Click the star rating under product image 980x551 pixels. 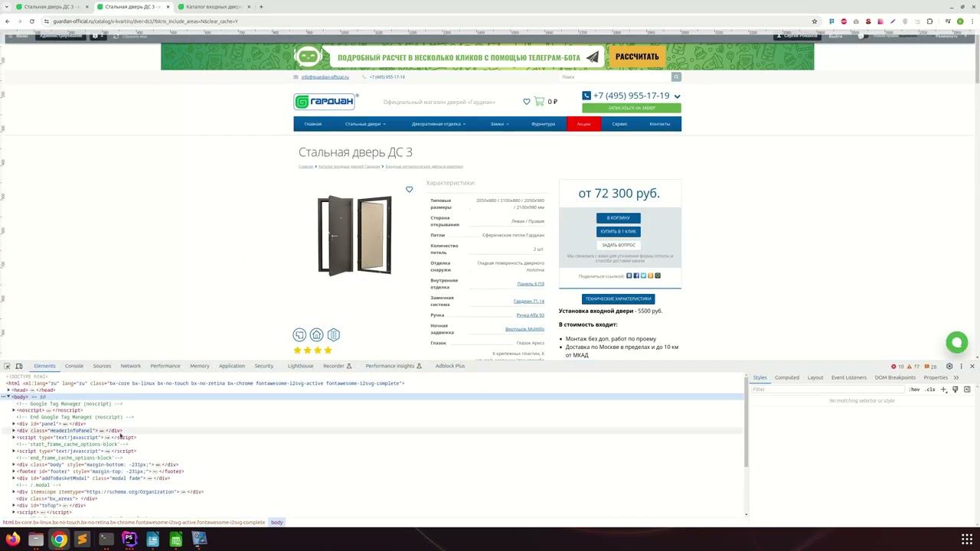point(312,350)
